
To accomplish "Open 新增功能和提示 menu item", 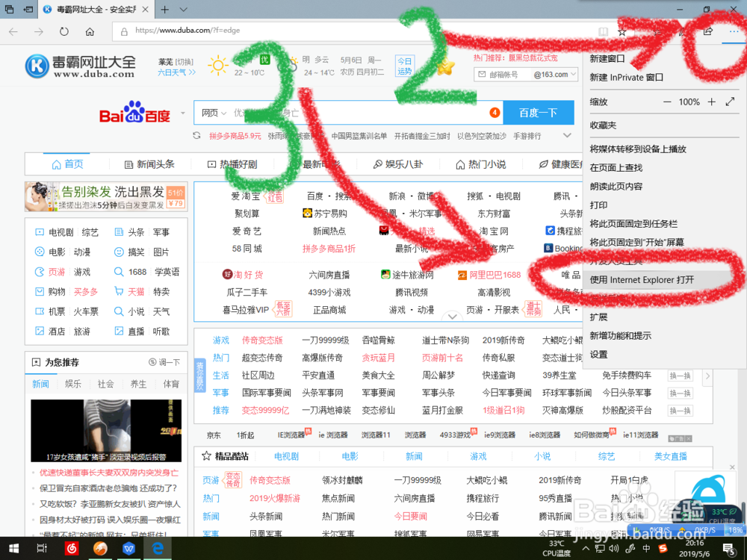I will [620, 336].
